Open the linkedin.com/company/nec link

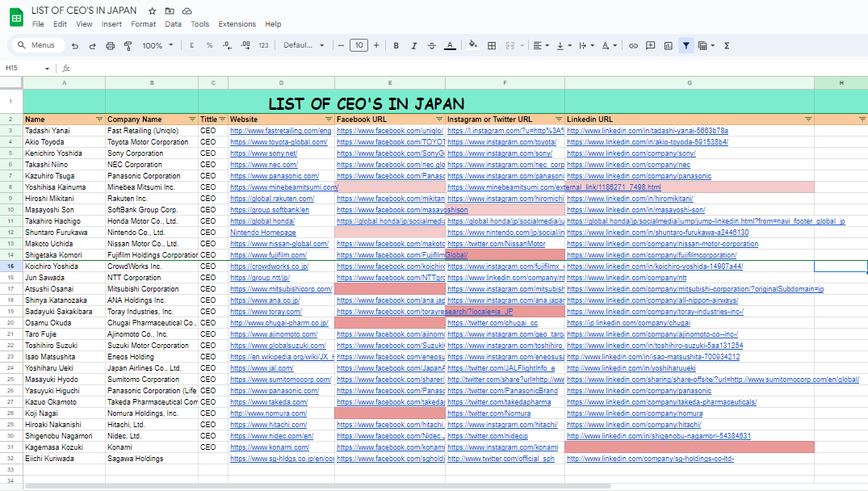click(628, 165)
